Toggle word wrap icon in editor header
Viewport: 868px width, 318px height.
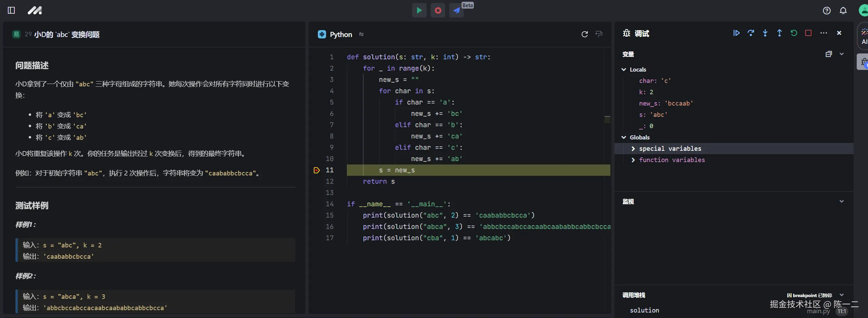(x=599, y=34)
